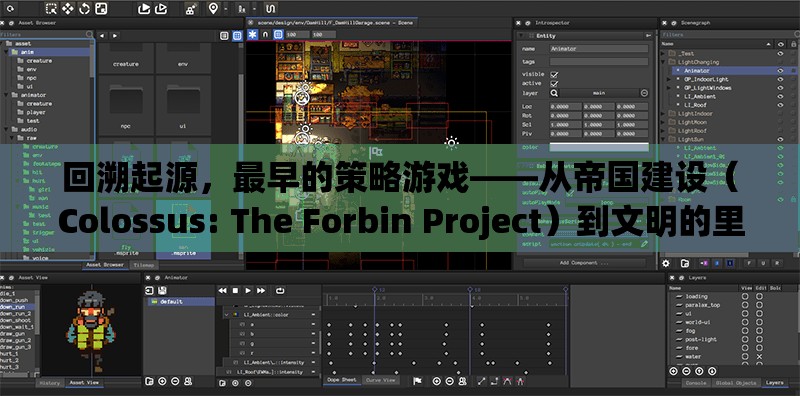Expand the _Test folder in Scenegraph

[x=663, y=53]
